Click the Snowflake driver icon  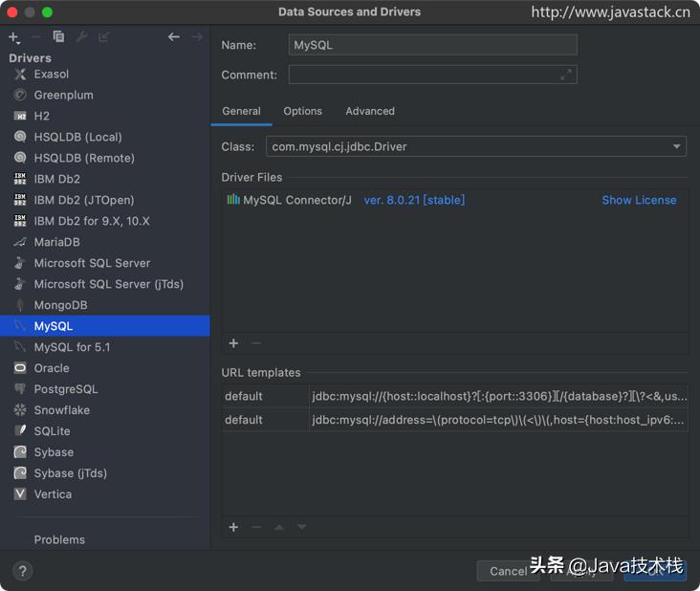(20, 409)
